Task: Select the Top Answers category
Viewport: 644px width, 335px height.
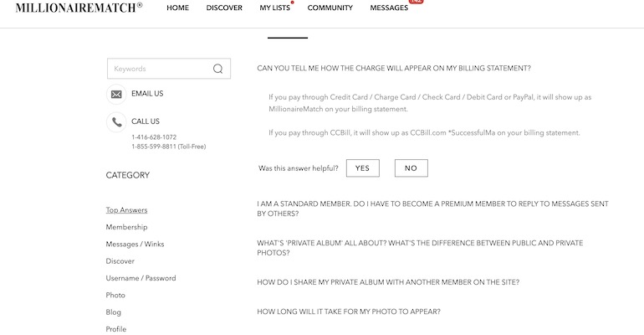Action: (x=126, y=210)
